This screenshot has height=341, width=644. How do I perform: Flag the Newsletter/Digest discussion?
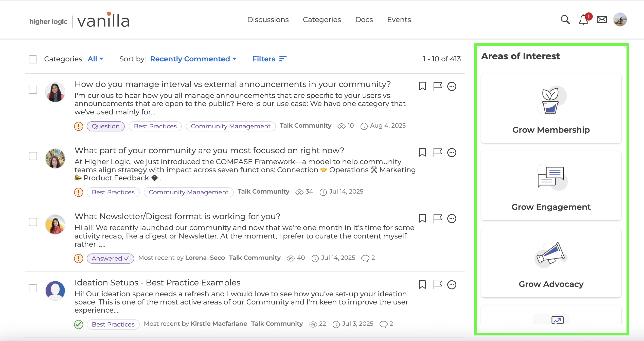(x=438, y=218)
